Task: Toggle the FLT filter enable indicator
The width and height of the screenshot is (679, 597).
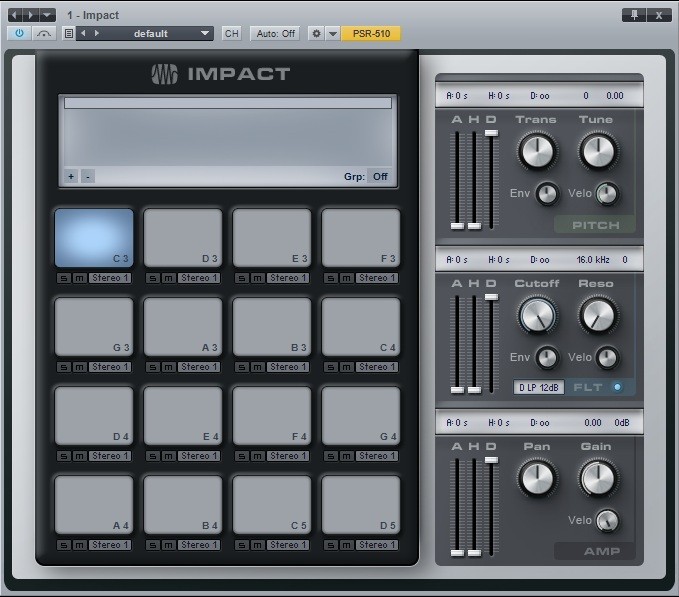Action: [618, 387]
